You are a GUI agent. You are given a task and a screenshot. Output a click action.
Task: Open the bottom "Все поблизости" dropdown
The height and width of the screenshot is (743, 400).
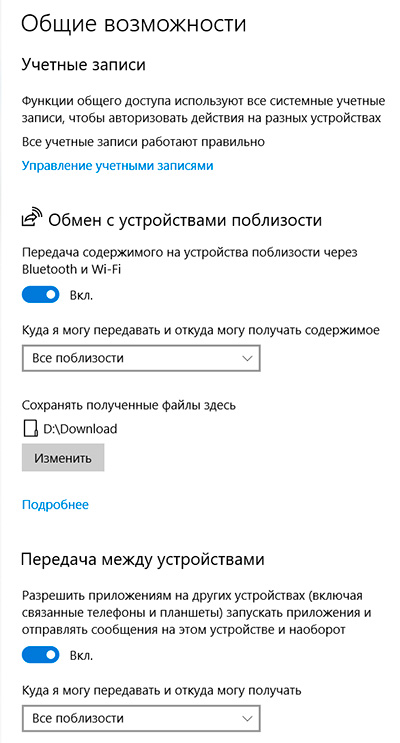point(141,719)
